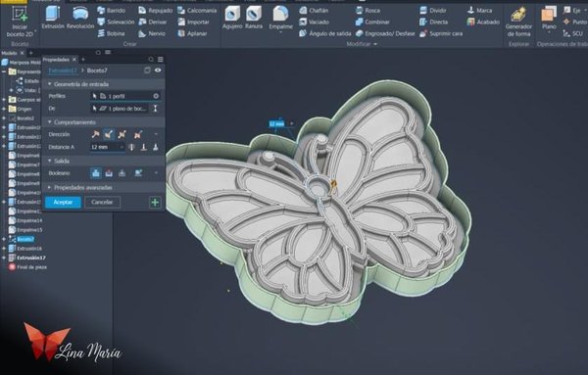
Task: Select the Bobina coil tool
Action: (x=111, y=33)
